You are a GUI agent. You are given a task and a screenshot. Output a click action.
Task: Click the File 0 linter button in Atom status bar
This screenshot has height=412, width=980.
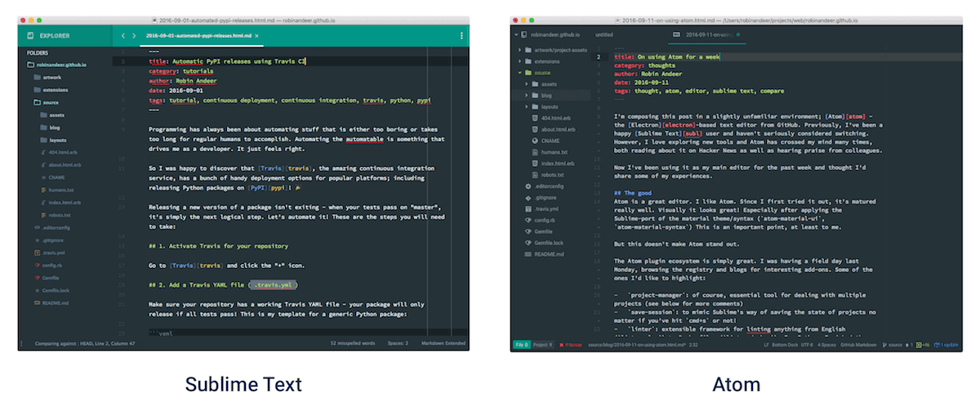(x=521, y=345)
